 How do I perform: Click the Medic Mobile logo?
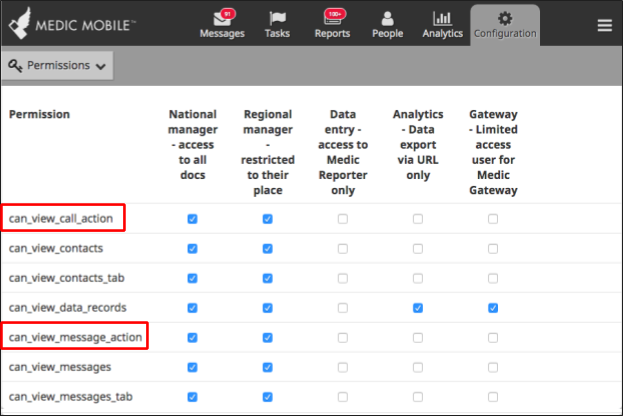72,24
